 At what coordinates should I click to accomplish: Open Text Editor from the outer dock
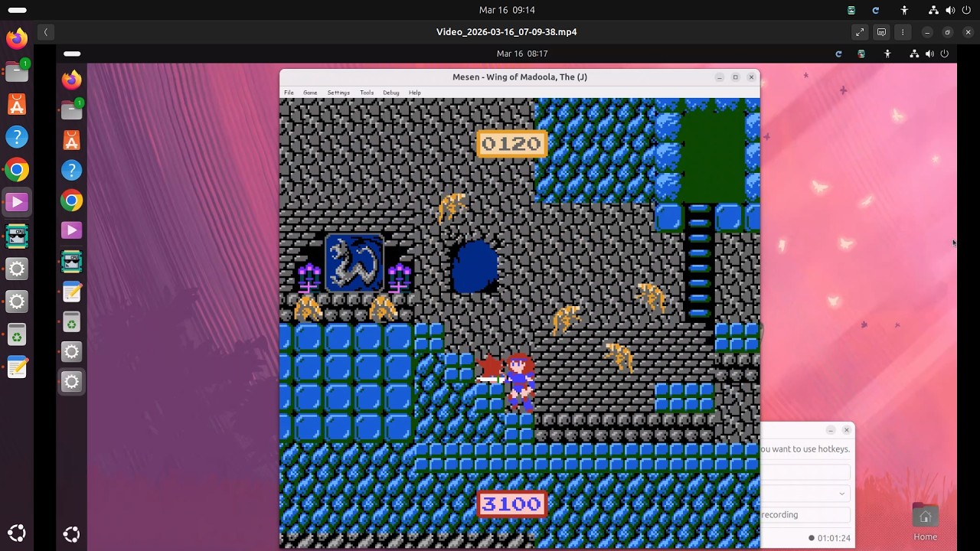(17, 367)
